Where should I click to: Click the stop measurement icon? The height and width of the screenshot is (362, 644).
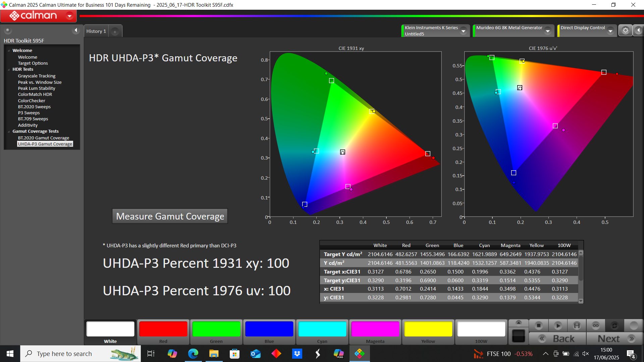[x=539, y=325]
